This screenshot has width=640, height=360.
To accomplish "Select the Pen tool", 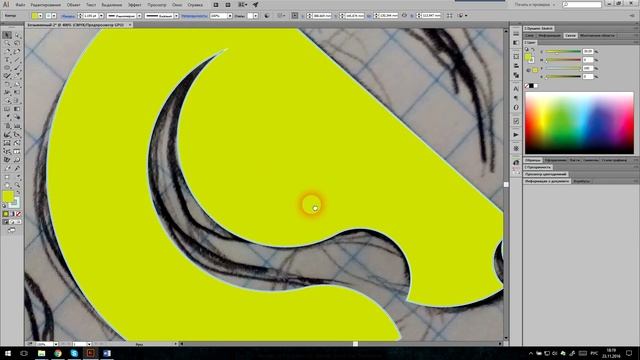I will coord(7,52).
